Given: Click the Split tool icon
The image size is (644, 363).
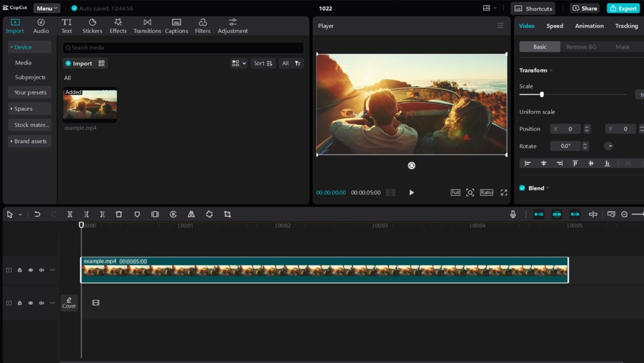Looking at the screenshot, I should [70, 214].
